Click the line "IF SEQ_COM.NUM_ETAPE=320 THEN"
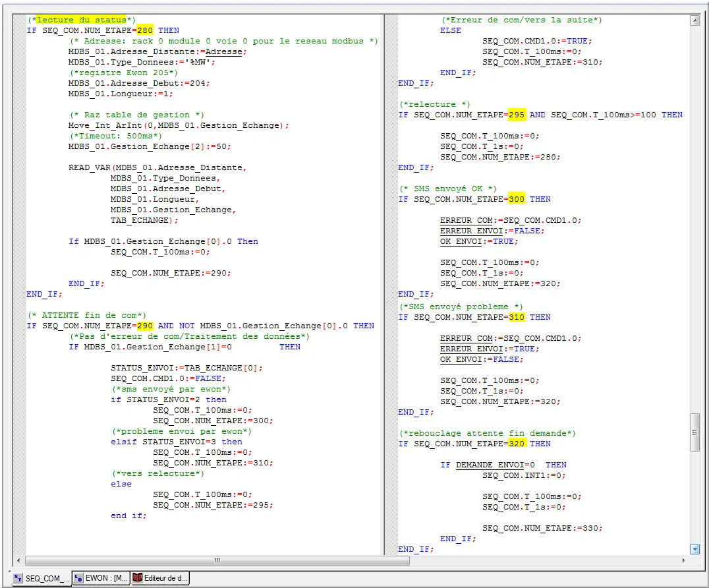The width and height of the screenshot is (709, 588). (x=474, y=444)
